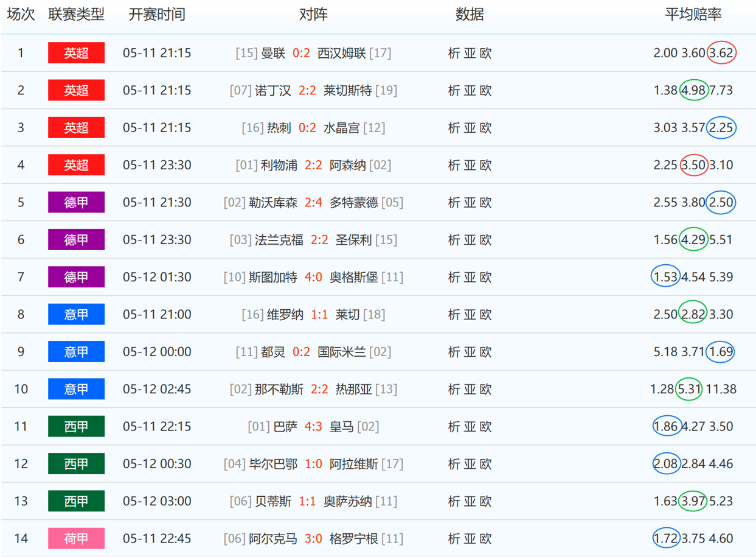The image size is (756, 557).
Task: Click the 对阵 column header
Action: 313,15
